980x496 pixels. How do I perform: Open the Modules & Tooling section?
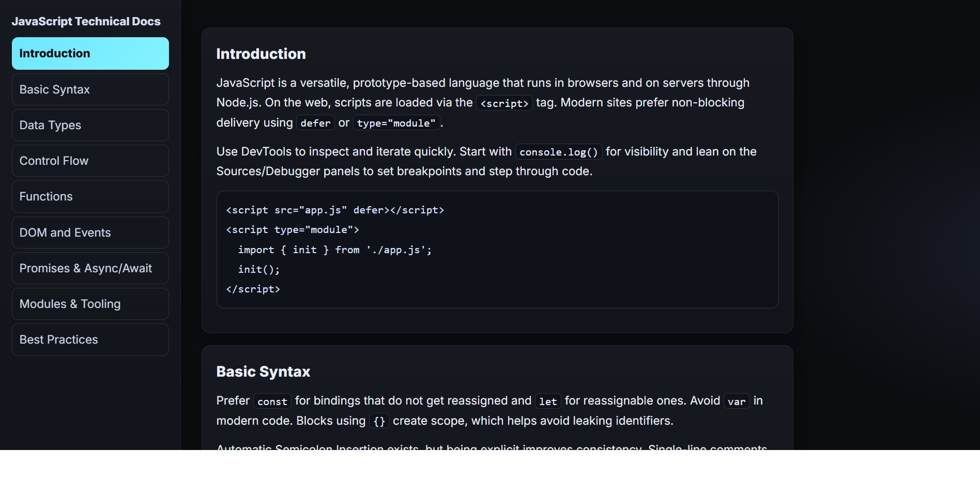coord(90,304)
